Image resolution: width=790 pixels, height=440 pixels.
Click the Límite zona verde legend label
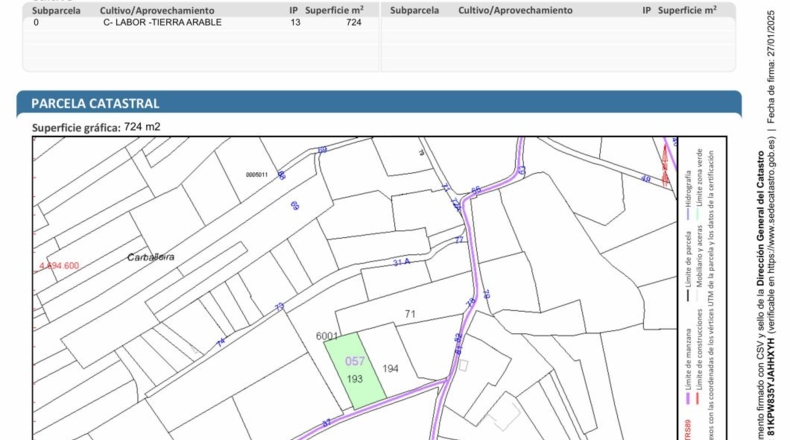(x=698, y=177)
